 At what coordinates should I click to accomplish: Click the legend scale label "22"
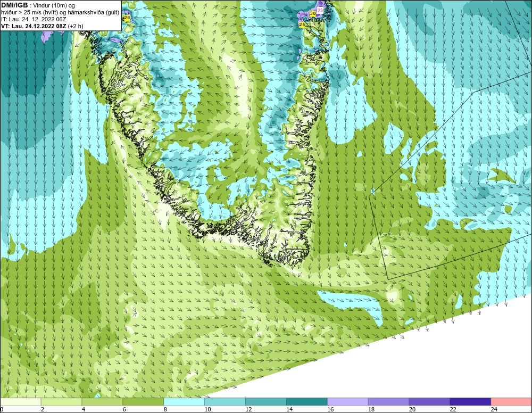[453, 410]
